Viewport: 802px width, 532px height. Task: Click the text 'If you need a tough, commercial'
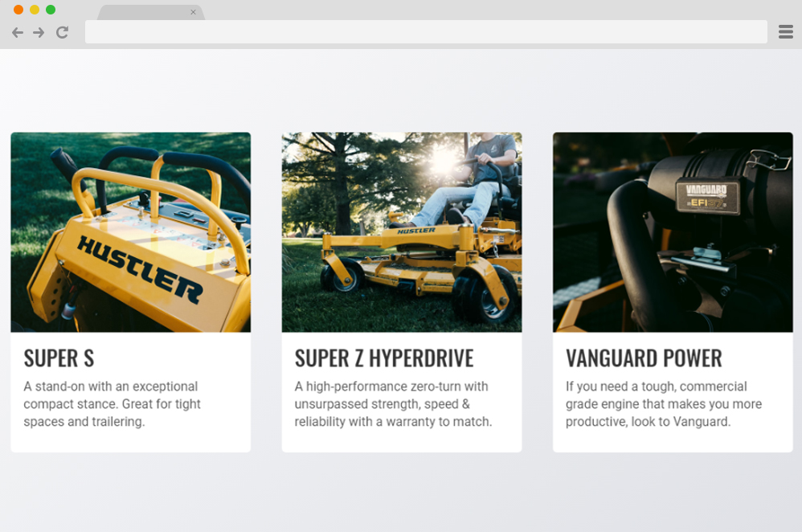pos(657,387)
